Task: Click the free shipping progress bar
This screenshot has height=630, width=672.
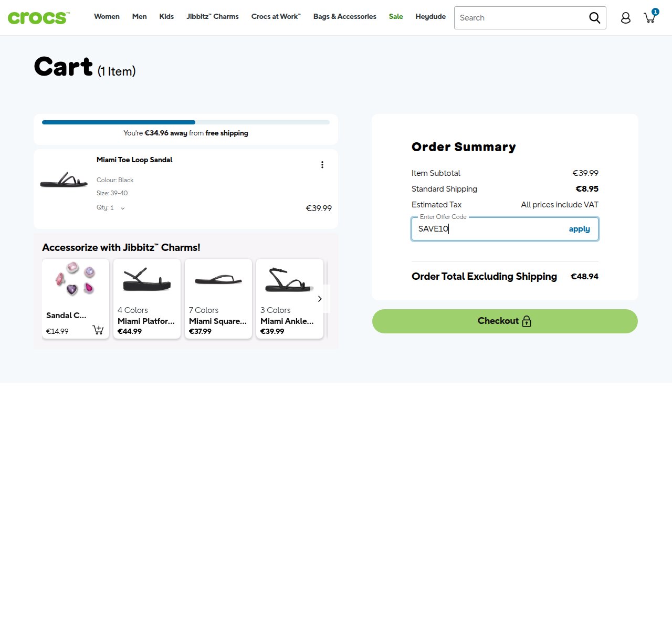Action: tap(186, 122)
